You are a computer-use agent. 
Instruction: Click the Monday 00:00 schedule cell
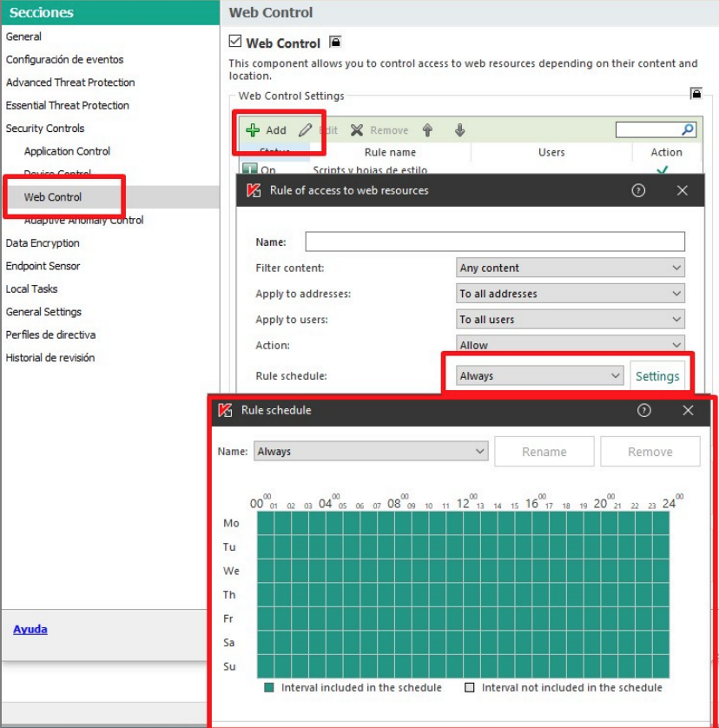266,523
